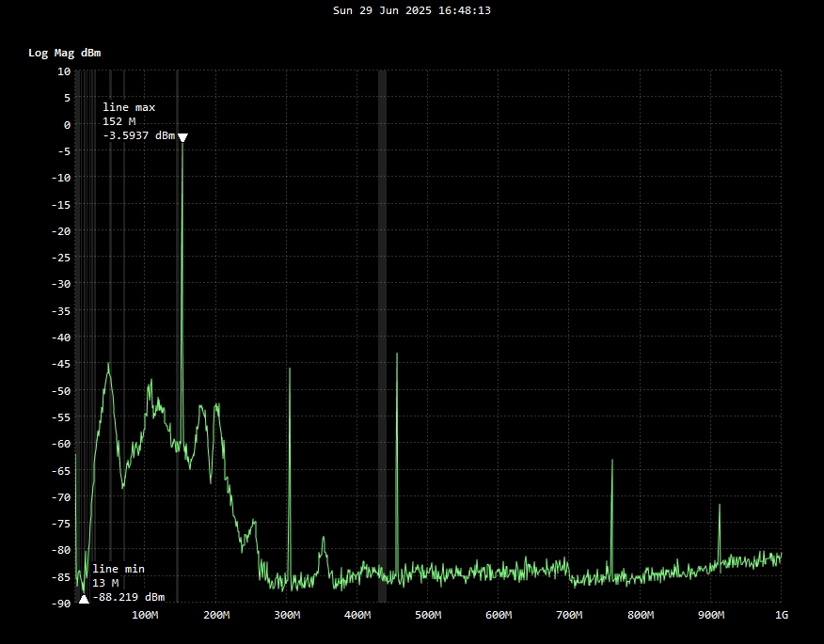
Task: Click the 100M frequency axis tick label
Action: click(x=145, y=616)
